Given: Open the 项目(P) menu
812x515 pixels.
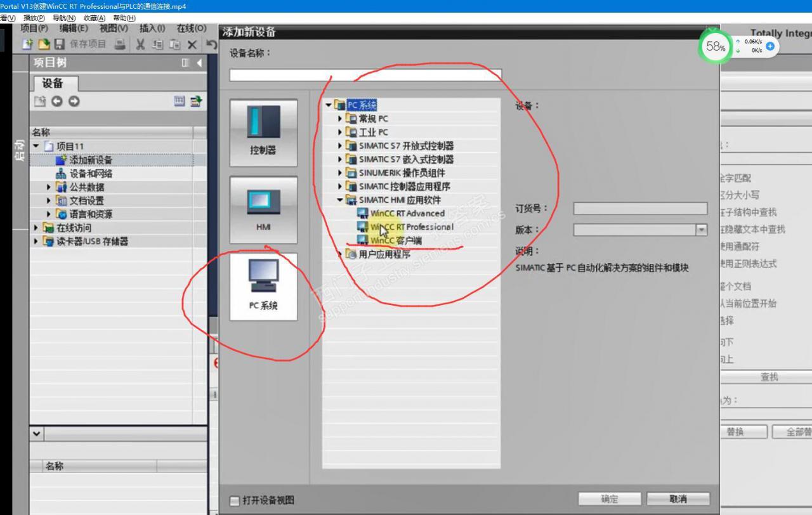Looking at the screenshot, I should tap(34, 29).
